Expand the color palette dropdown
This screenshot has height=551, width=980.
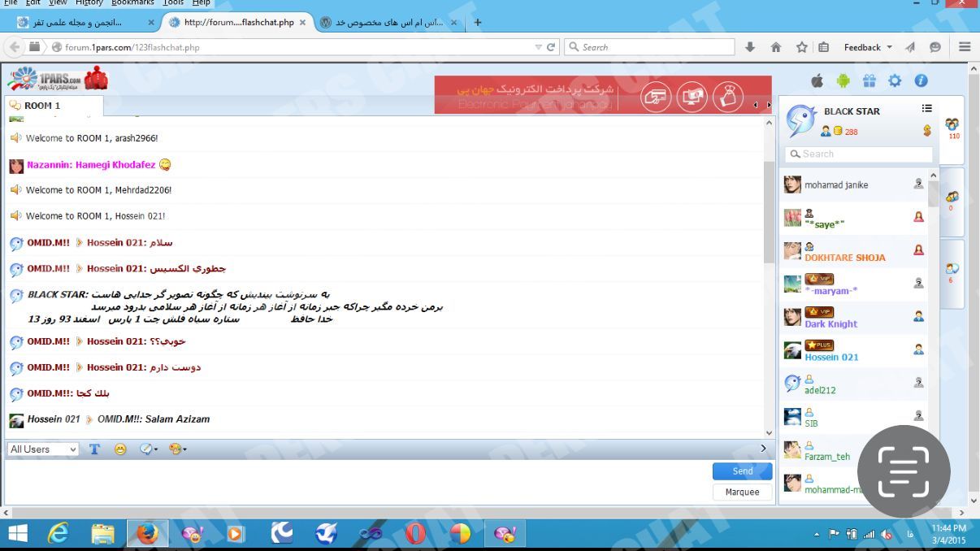177,449
